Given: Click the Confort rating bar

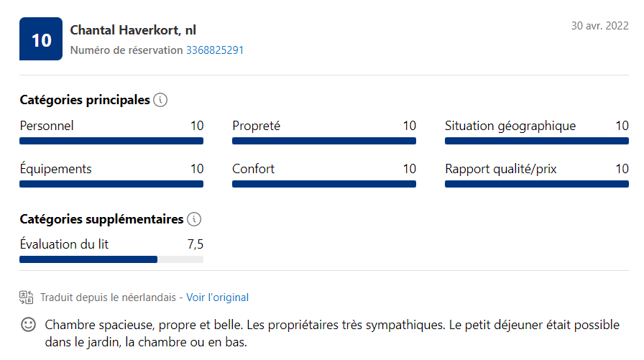Looking at the screenshot, I should tap(324, 184).
